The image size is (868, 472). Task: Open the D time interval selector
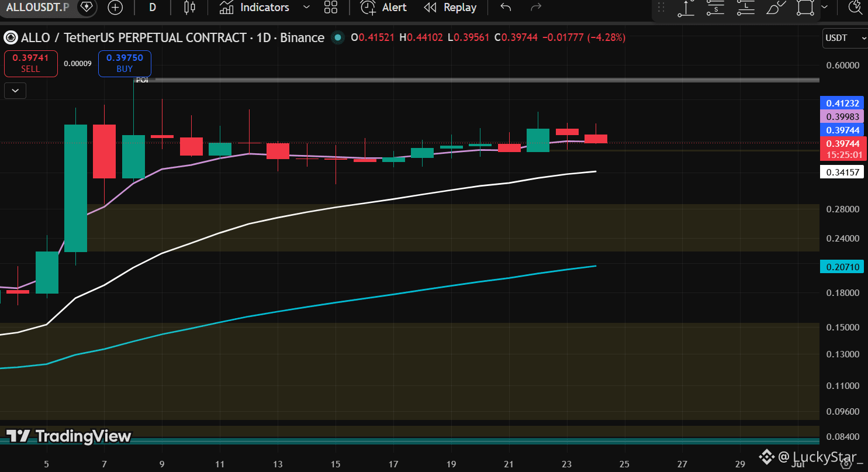coord(153,7)
